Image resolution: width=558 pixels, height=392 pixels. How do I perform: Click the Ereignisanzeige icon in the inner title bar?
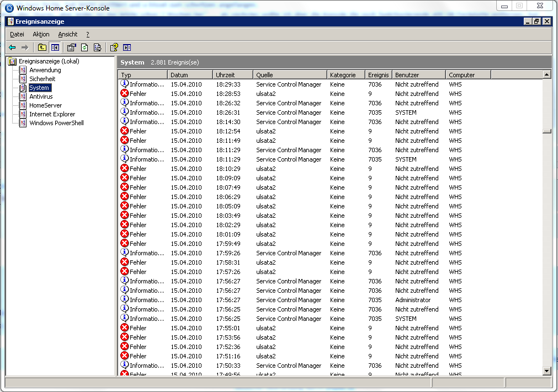[x=10, y=22]
